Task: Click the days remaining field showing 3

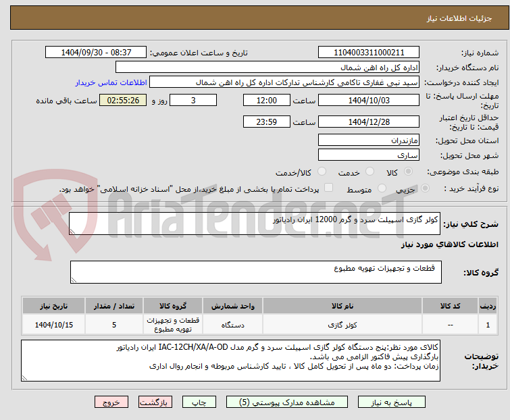Action: click(193, 100)
